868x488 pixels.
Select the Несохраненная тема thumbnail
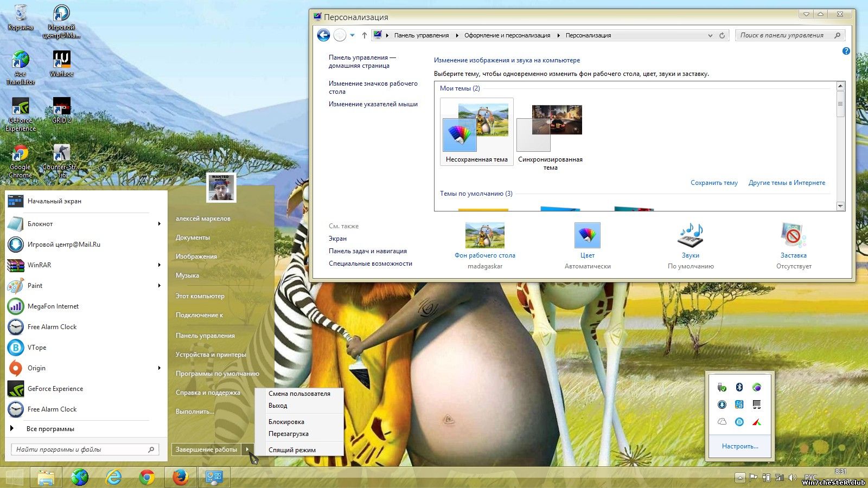(x=476, y=132)
